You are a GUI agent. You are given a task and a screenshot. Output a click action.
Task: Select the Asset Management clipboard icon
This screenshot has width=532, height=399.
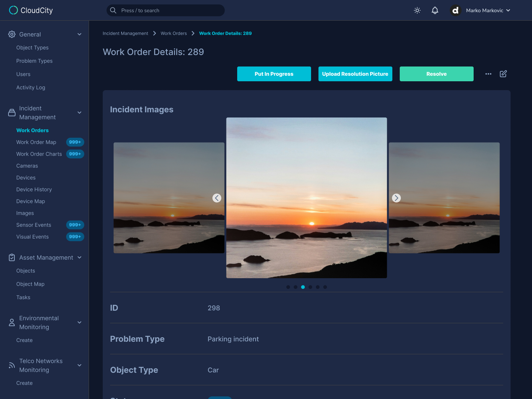(x=11, y=257)
